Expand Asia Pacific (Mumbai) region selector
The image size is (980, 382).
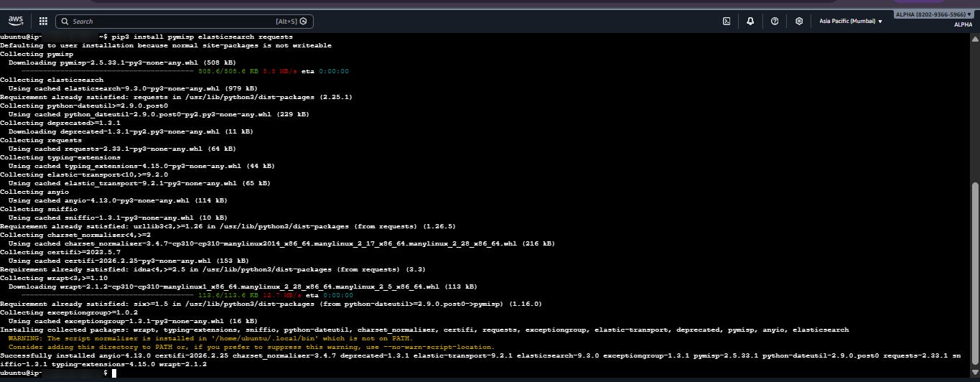coord(851,22)
